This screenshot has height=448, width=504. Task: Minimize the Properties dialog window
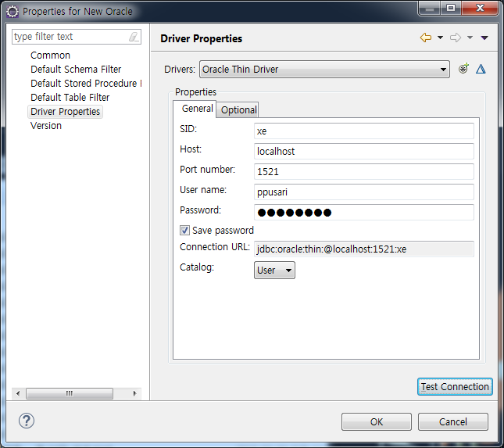point(430,8)
